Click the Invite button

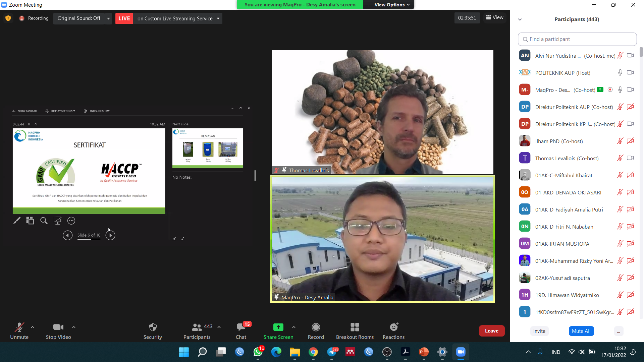tap(539, 331)
